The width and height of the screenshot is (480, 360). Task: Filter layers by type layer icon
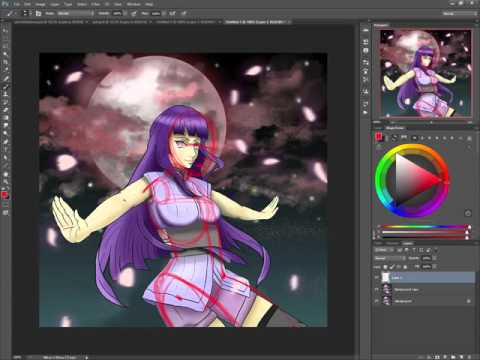pos(414,250)
